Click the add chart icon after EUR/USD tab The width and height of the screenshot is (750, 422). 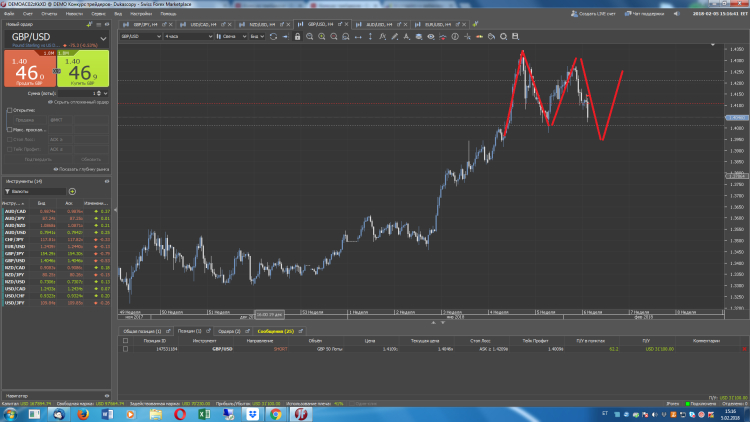tap(475, 24)
